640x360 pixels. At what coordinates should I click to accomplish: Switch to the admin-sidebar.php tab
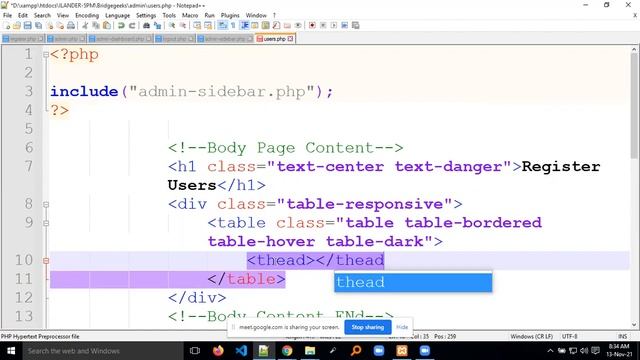225,39
